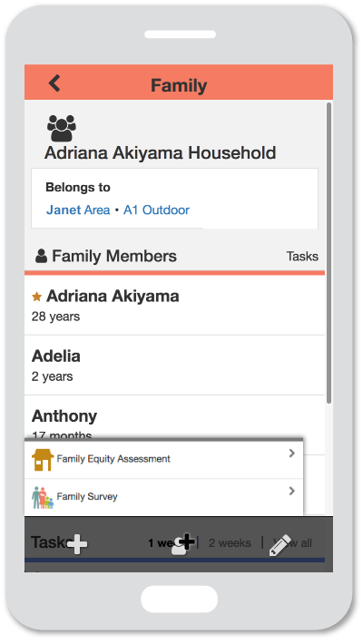Tap the Family Equity Assessment house icon
Viewport: 363px width, 644px height.
pos(43,460)
